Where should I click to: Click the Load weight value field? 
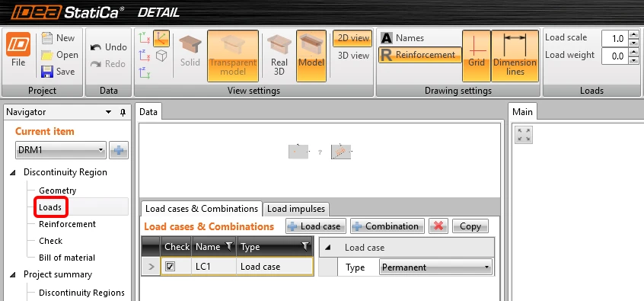(x=614, y=56)
